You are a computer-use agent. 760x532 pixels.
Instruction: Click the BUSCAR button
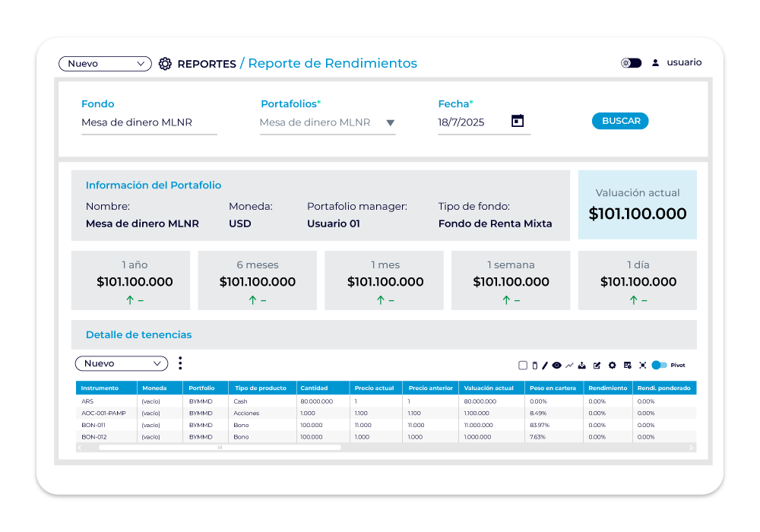tap(620, 121)
